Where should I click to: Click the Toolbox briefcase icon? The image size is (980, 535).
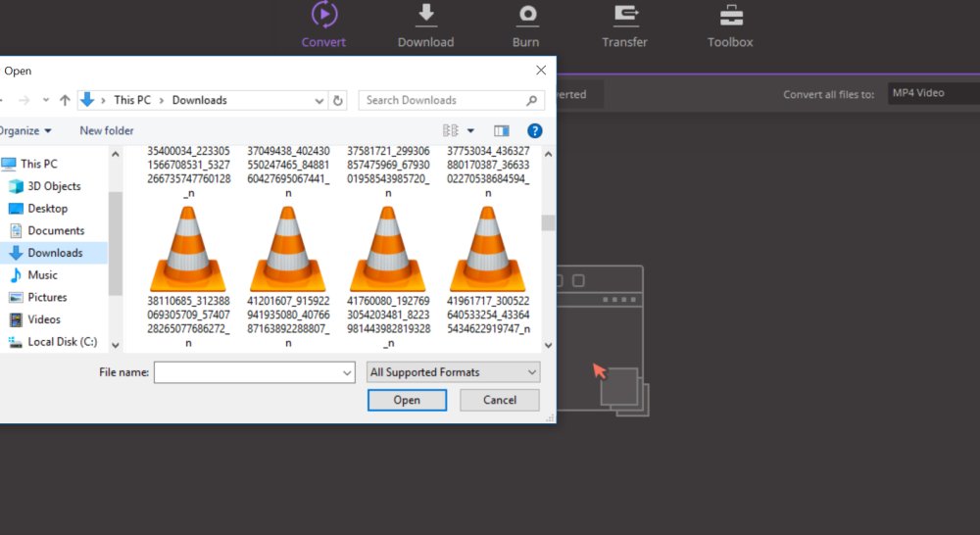click(731, 15)
